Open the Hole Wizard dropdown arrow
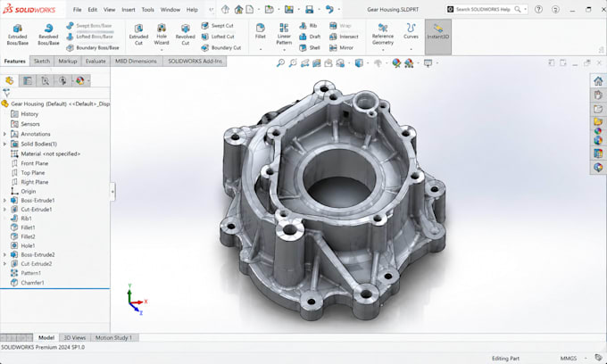The width and height of the screenshot is (607, 364). (162, 49)
